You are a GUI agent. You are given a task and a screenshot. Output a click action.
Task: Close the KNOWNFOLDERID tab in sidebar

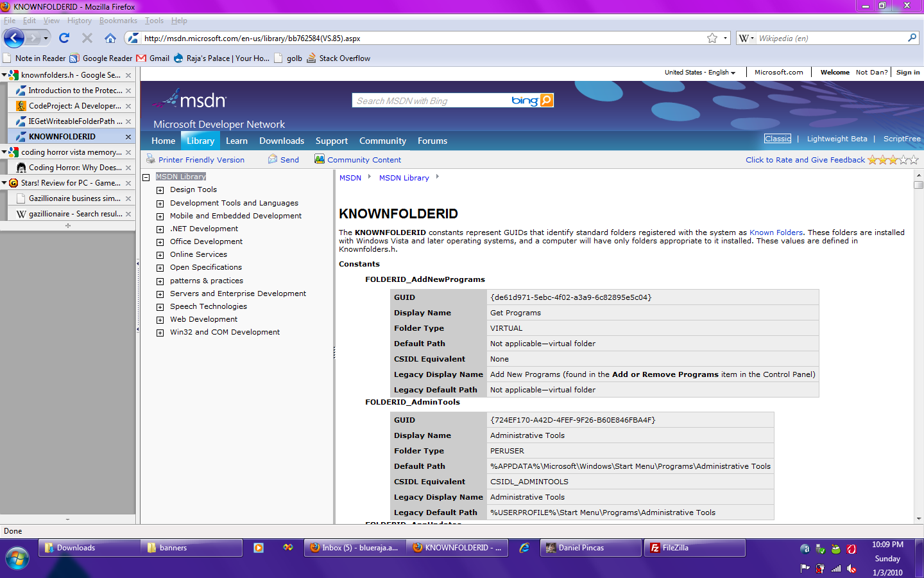point(128,137)
